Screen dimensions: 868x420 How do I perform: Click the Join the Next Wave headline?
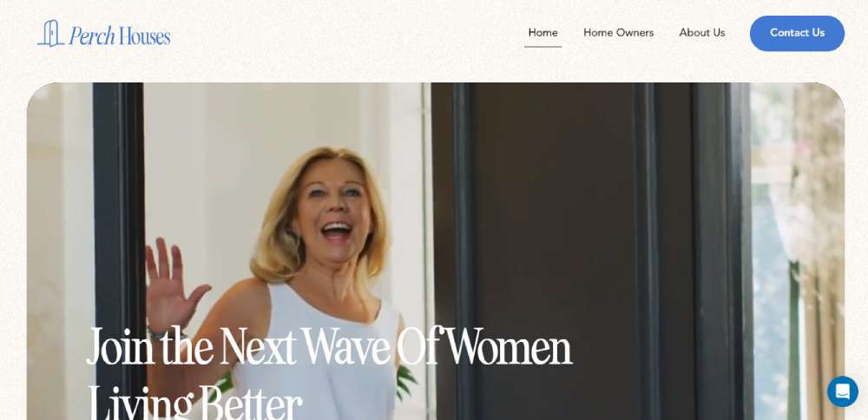coord(329,347)
